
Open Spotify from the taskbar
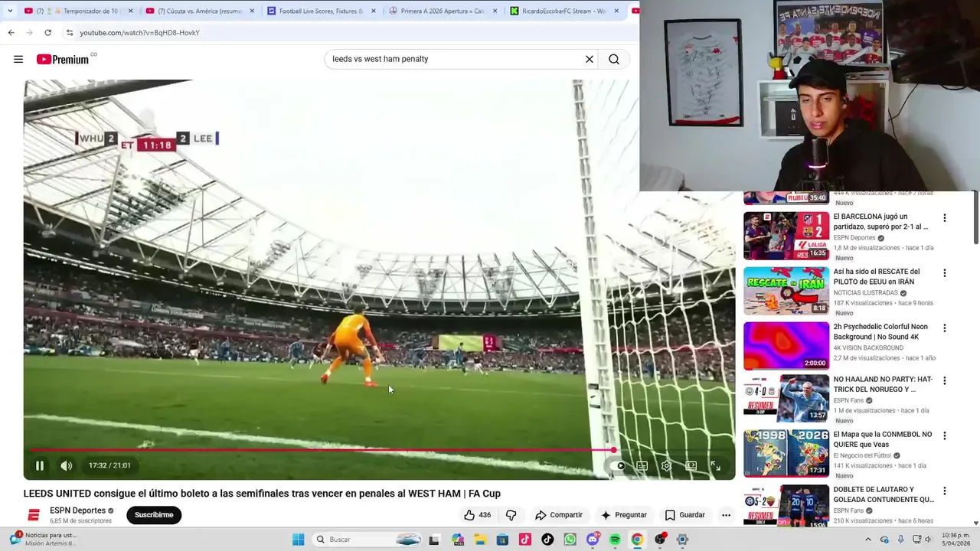615,540
